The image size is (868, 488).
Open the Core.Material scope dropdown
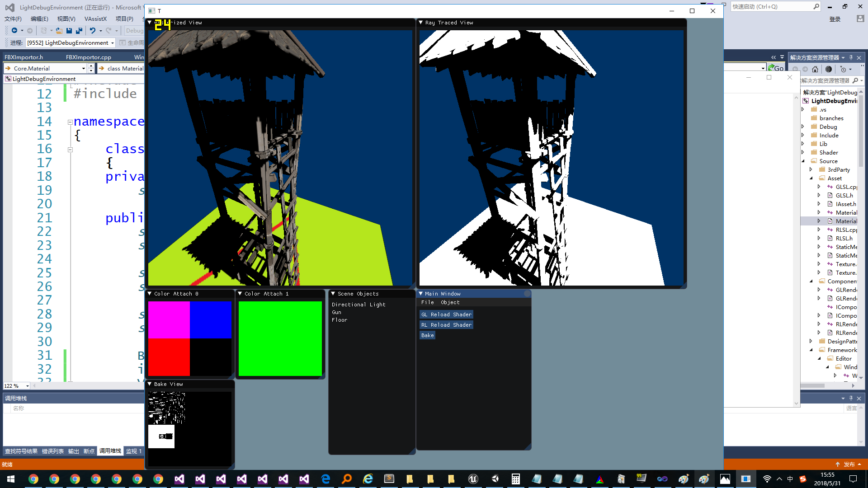[84, 69]
